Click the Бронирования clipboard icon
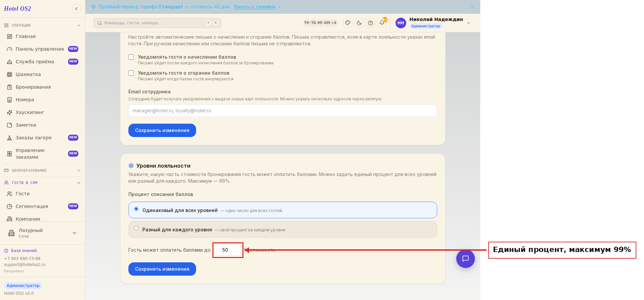Image resolution: width=644 pixels, height=300 pixels. click(x=10, y=87)
